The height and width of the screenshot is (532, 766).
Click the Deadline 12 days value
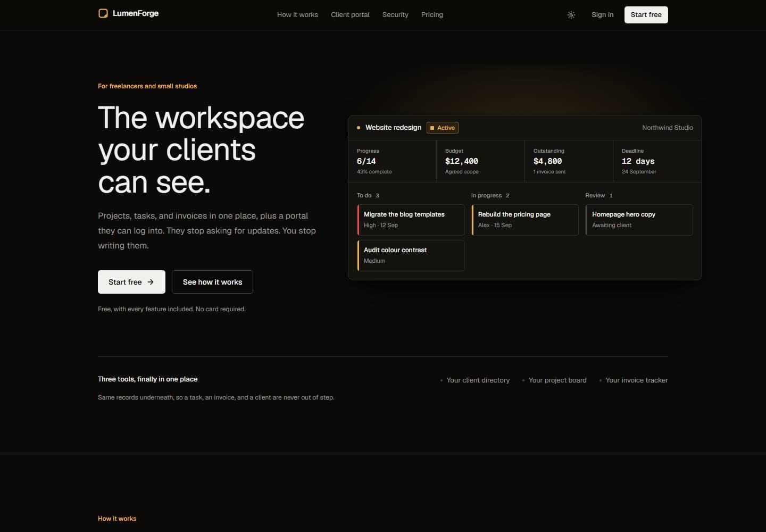tap(638, 161)
